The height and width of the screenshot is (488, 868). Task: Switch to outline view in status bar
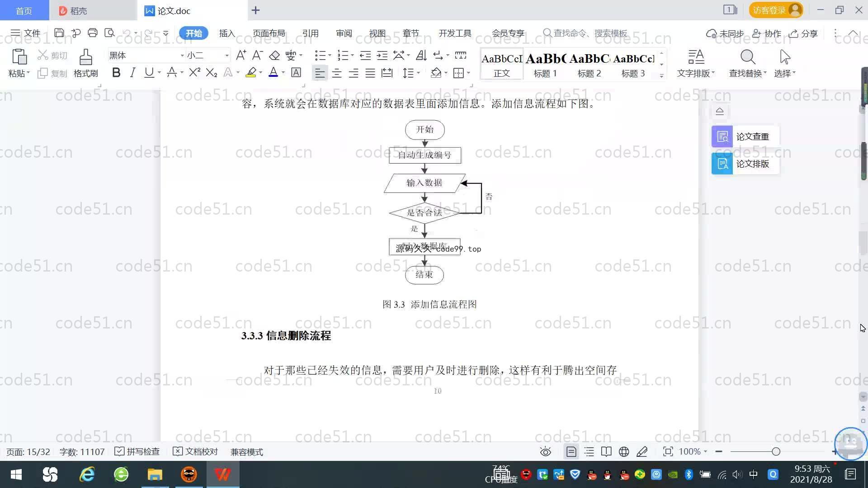589,452
